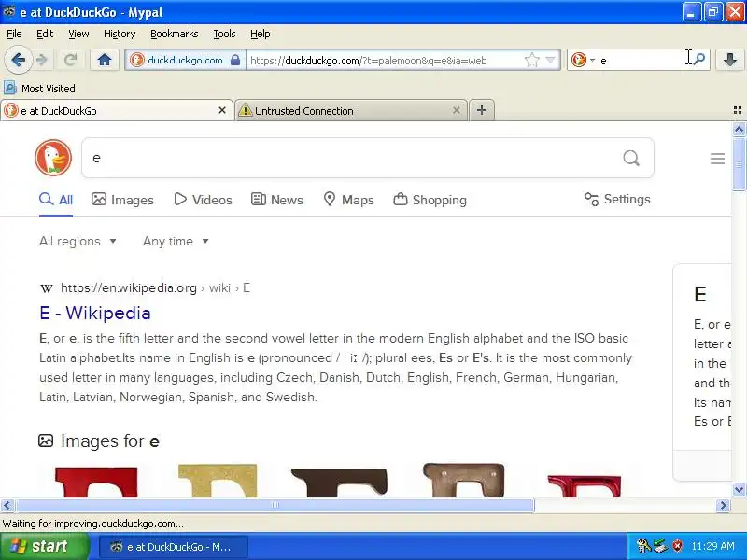
Task: Click the DuckDuckGo search magnifier button
Action: pos(631,158)
